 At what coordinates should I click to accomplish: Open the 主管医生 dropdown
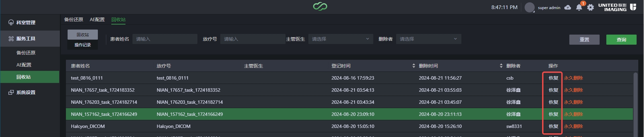coord(341,39)
